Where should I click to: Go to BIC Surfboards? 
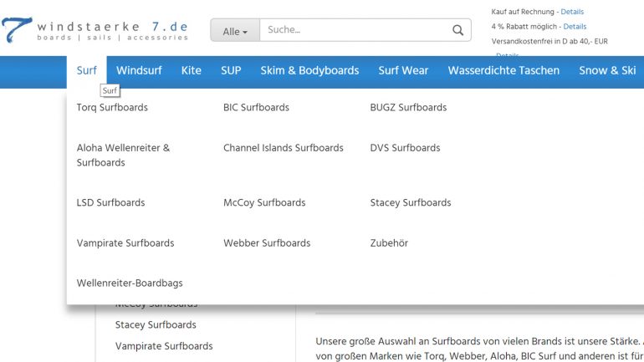(x=256, y=108)
